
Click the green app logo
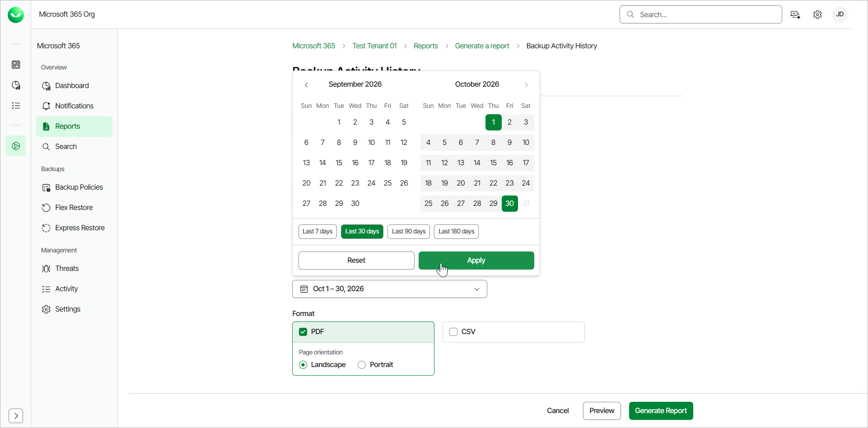[16, 15]
